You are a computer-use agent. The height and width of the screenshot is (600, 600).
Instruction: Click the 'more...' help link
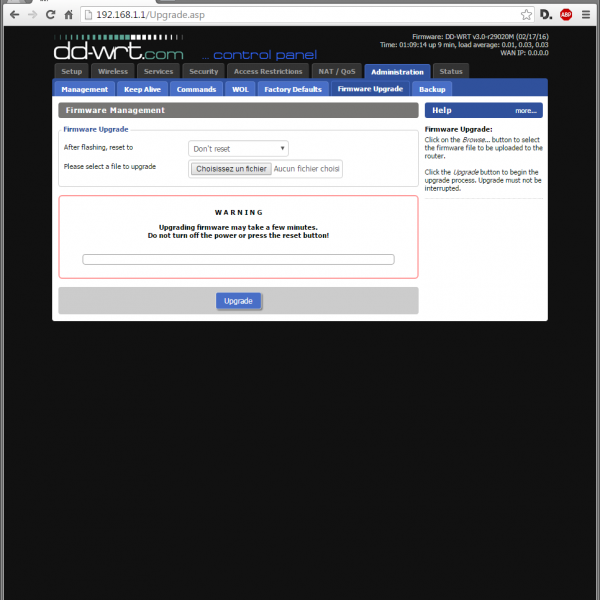526,111
